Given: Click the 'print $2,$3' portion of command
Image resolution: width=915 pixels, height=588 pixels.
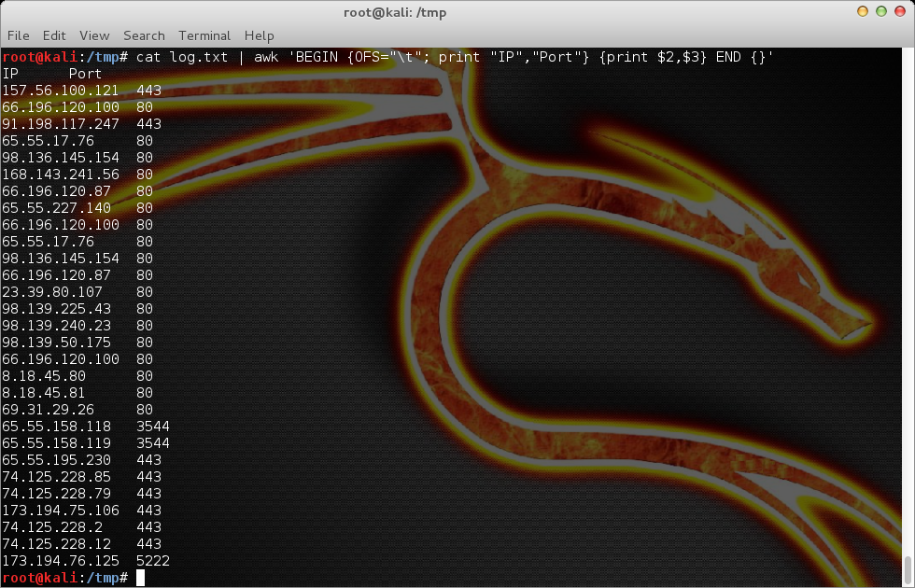Looking at the screenshot, I should coord(653,57).
